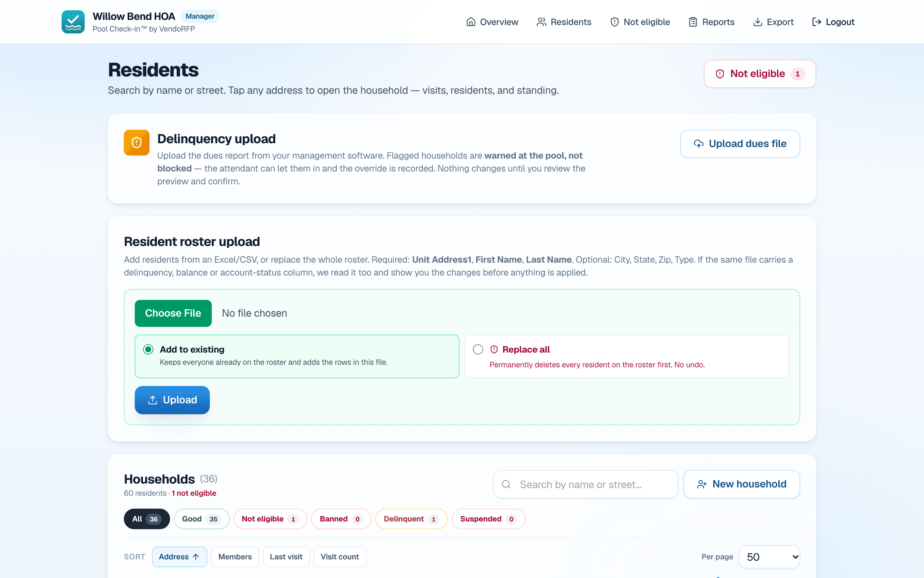Click the people icon beside Residents nav
Viewport: 924px width, 578px height.
[542, 22]
